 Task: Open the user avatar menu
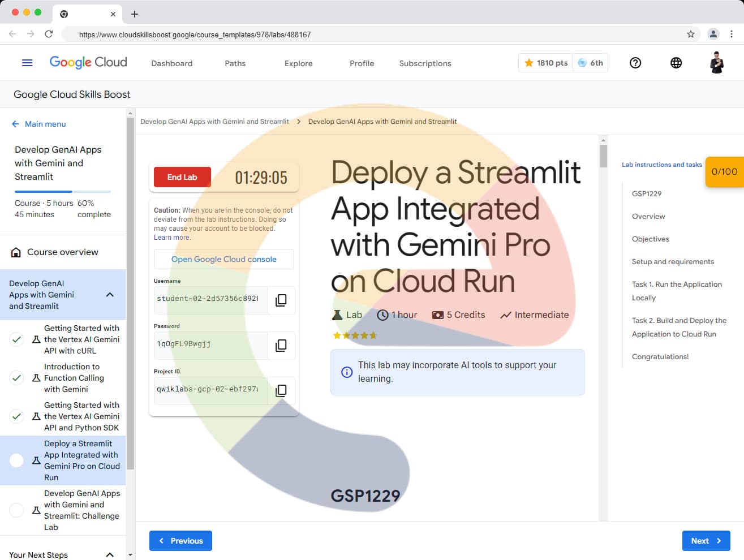pyautogui.click(x=717, y=63)
